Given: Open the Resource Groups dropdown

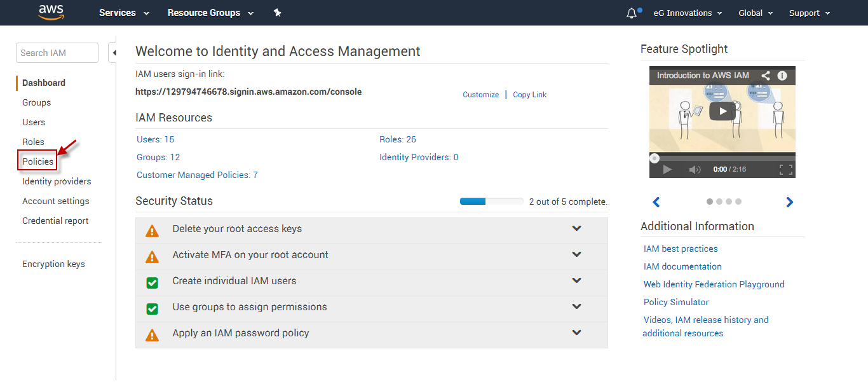Looking at the screenshot, I should [x=210, y=13].
